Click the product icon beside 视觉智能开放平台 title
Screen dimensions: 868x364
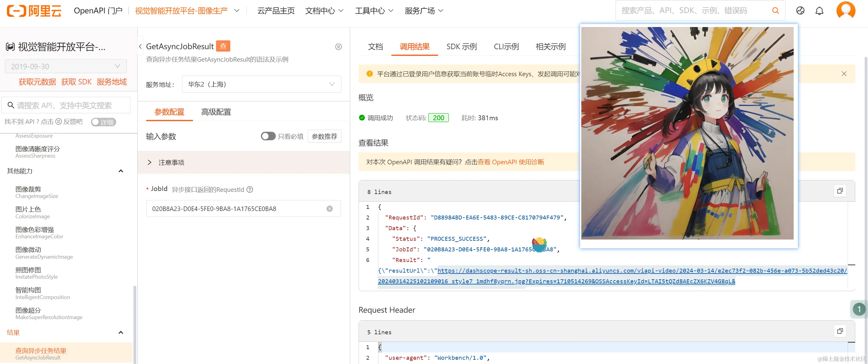tap(10, 47)
